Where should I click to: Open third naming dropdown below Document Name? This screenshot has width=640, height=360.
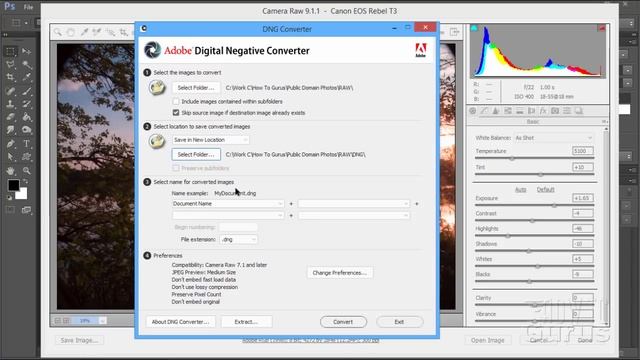pos(228,215)
